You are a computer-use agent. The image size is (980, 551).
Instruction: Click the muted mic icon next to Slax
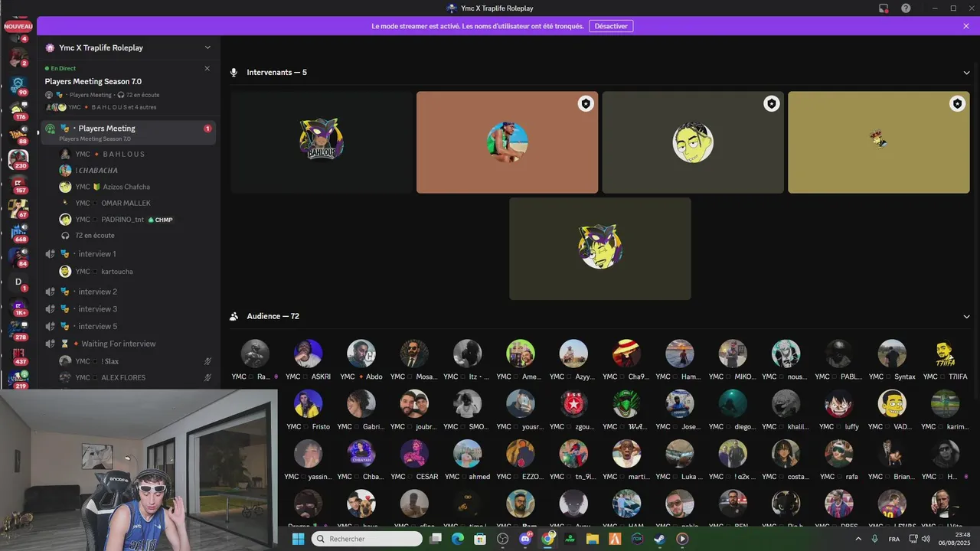(x=207, y=361)
